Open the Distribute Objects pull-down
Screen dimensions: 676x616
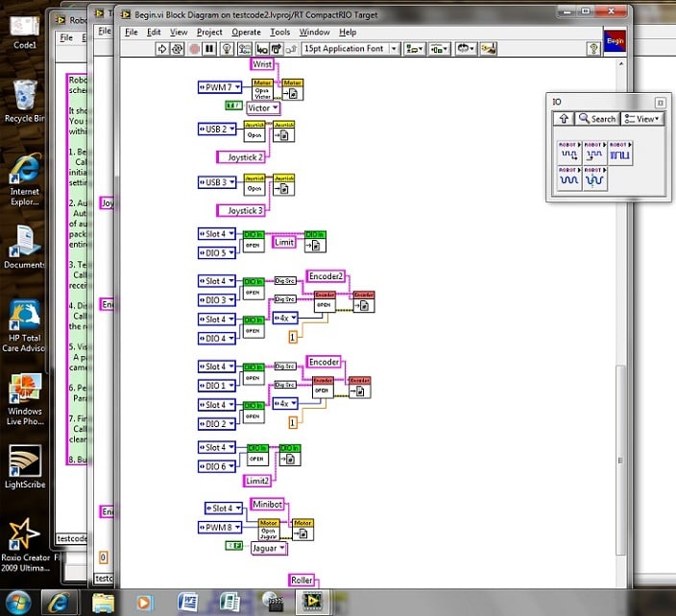(x=440, y=49)
